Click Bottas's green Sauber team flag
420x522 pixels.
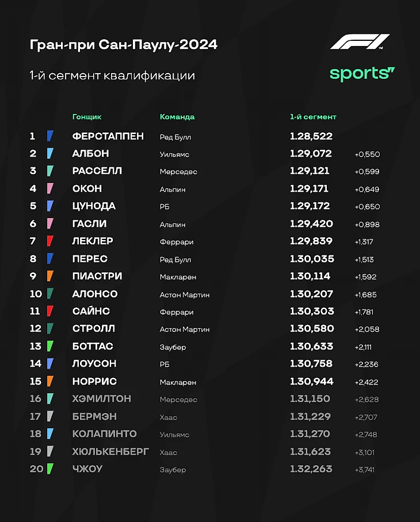[x=50, y=346]
